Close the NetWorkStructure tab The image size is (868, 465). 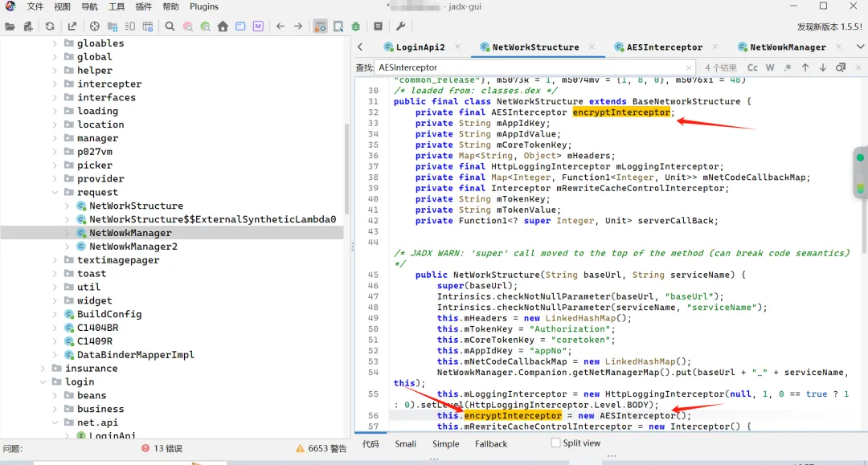coord(592,47)
